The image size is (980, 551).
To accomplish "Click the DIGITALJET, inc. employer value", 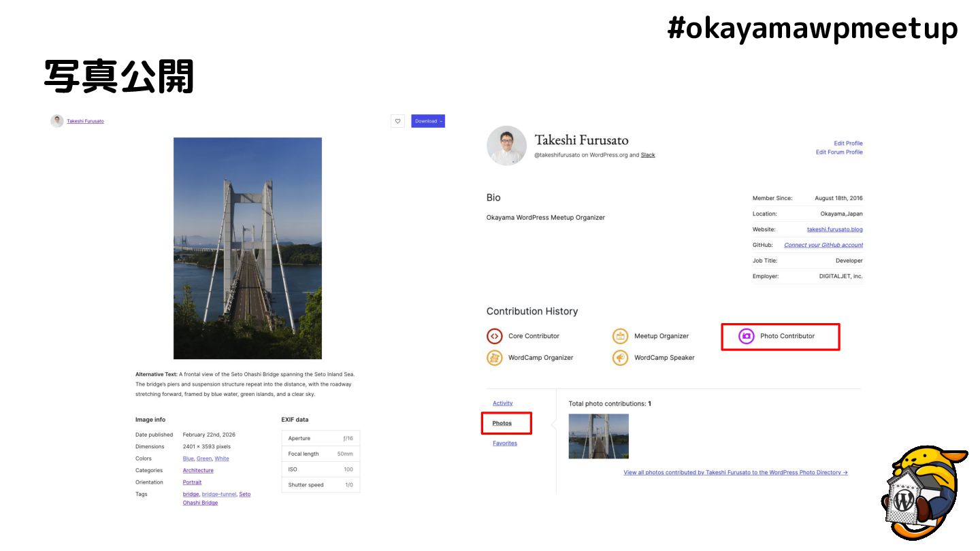I will 841,276.
